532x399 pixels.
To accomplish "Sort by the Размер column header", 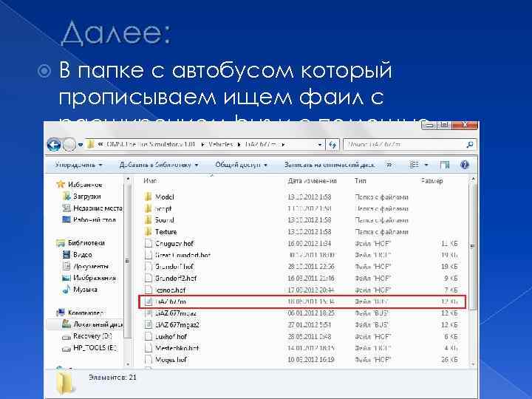I will [x=432, y=181].
